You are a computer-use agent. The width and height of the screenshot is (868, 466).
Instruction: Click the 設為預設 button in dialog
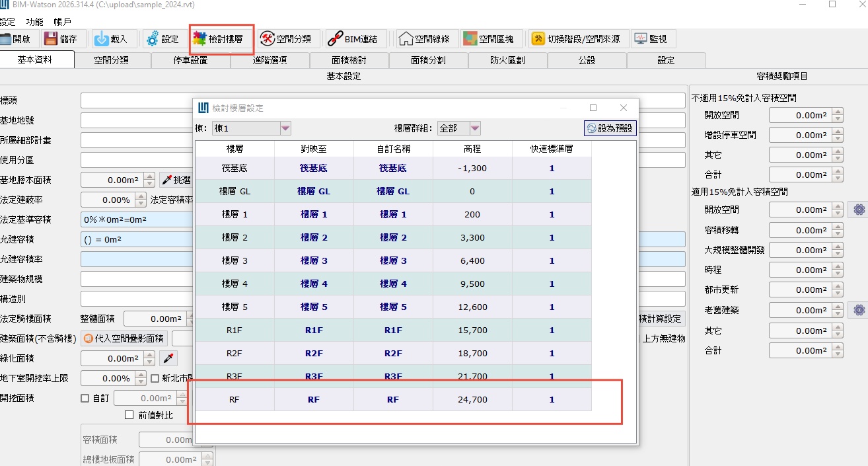pos(610,128)
